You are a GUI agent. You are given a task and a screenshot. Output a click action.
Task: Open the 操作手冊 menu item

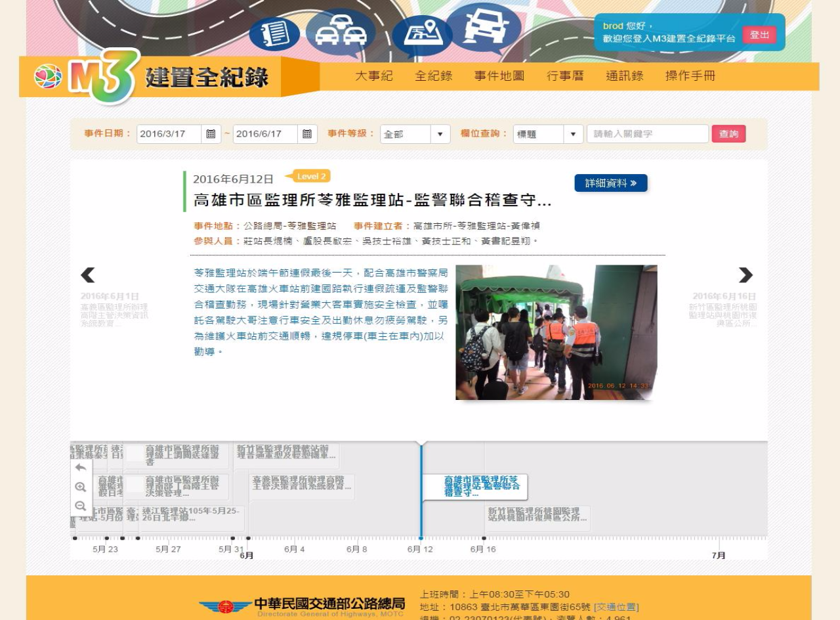tap(690, 76)
